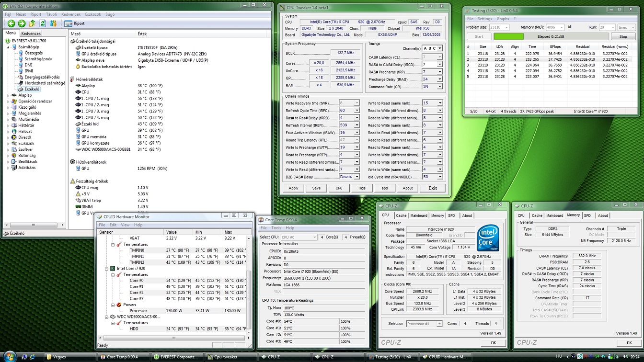Collapse the Powers node in Hardware Monitor
Viewport: 644px width, 362px height.
(113, 305)
